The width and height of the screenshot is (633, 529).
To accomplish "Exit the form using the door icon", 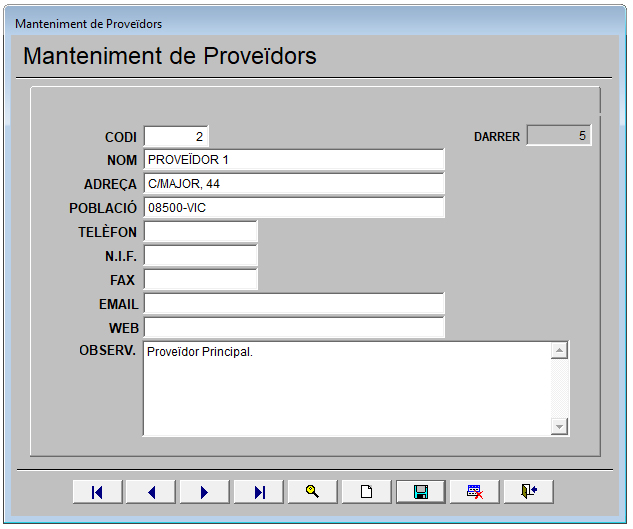I will coord(529,492).
